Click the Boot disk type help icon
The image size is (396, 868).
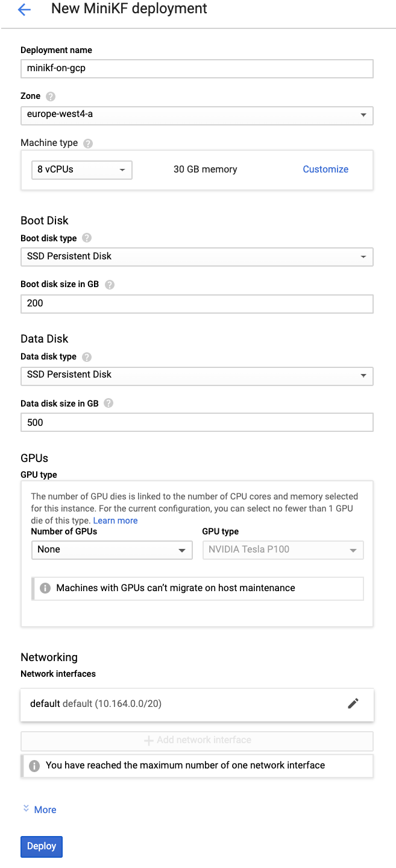tap(87, 238)
